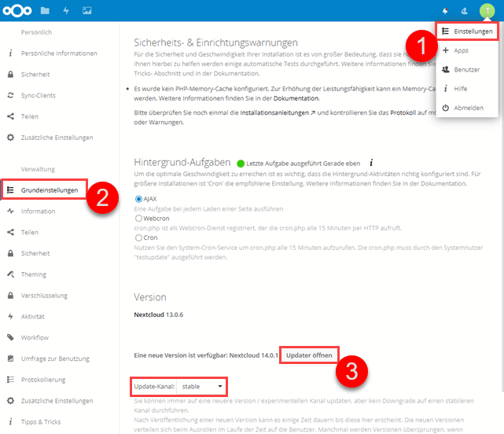Choose Benutzer in the user menu

point(467,69)
